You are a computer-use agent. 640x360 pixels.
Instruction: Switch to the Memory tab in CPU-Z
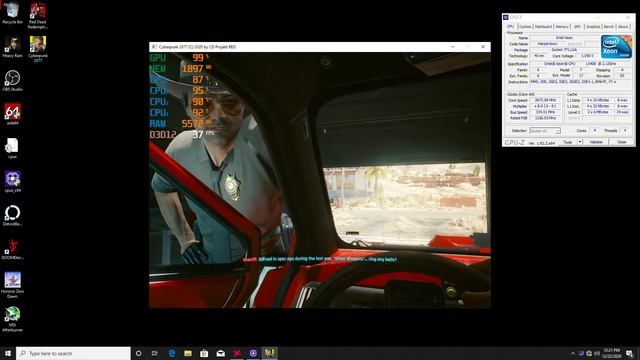click(562, 27)
